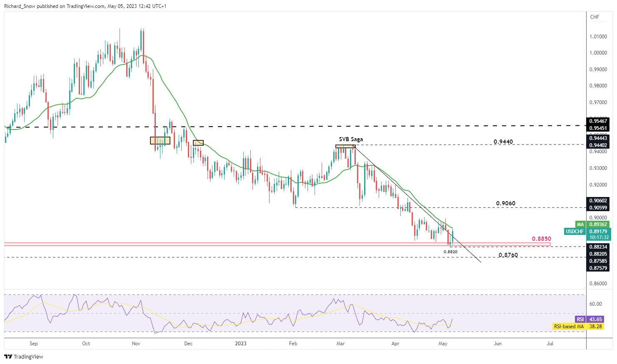Click the 0.94402 price axis tag
Screen dimensions: 617x364
pyautogui.click(x=598, y=145)
